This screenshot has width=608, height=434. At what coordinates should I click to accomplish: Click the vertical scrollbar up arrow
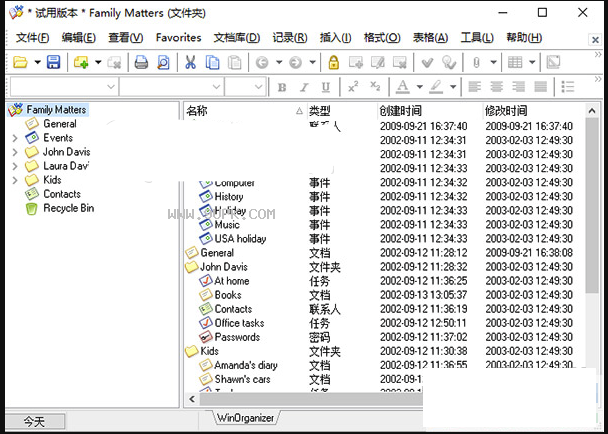pos(591,111)
